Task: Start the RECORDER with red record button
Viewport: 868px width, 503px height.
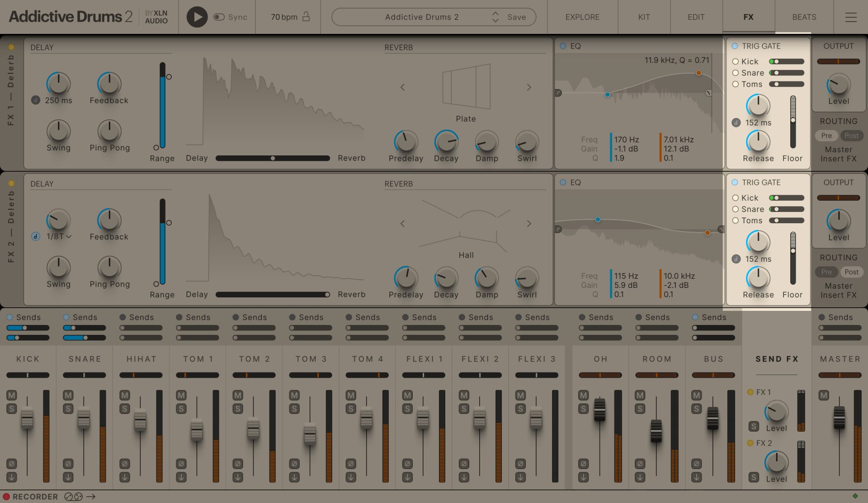Action: point(6,497)
